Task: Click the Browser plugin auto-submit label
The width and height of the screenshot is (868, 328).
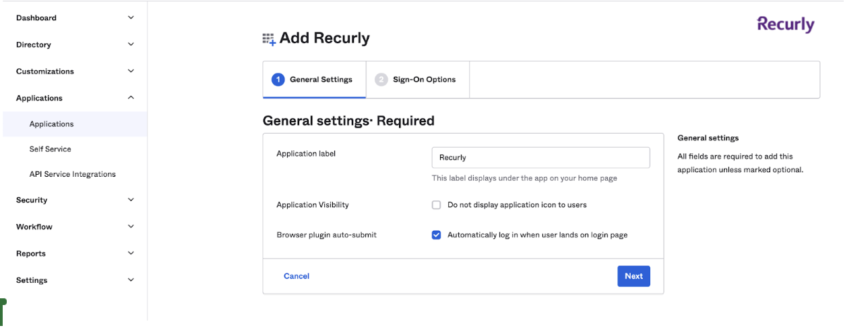Action: click(327, 235)
